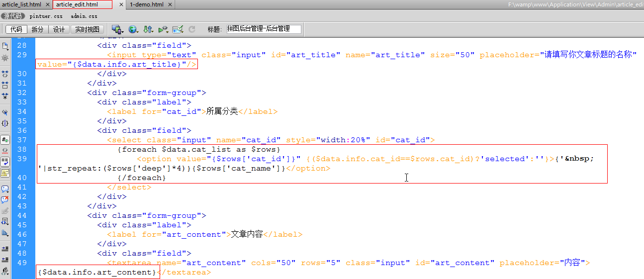The width and height of the screenshot is (644, 279).
Task: Open the multiscreen preview icon
Action: (117, 29)
